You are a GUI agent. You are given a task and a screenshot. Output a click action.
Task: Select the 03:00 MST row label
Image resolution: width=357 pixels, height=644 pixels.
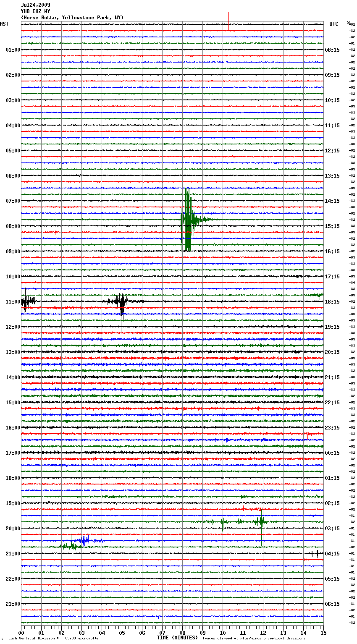click(13, 100)
